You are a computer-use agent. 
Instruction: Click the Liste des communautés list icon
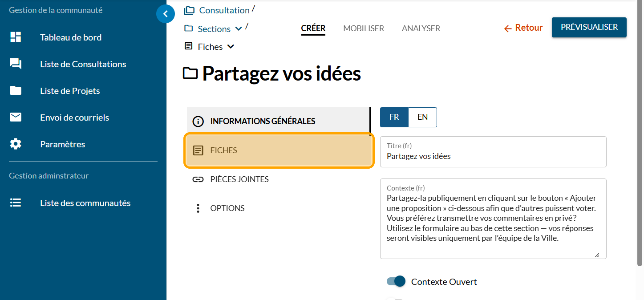16,203
